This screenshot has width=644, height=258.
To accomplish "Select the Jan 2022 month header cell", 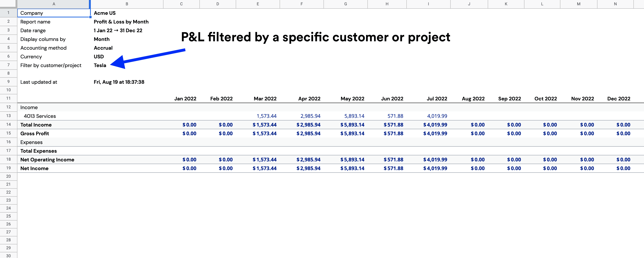I will [185, 99].
